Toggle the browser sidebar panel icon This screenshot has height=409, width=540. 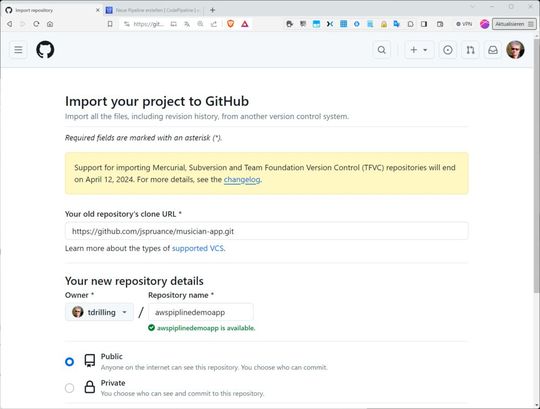[x=424, y=24]
